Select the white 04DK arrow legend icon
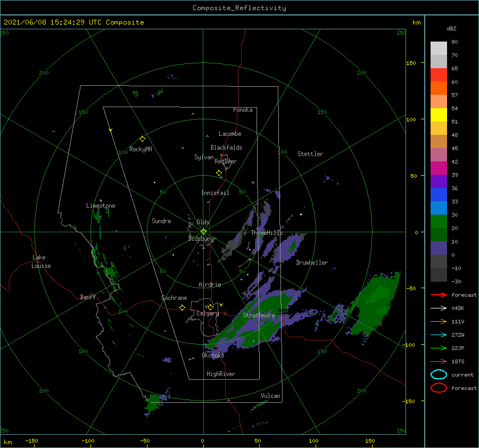479x448 pixels. click(x=439, y=308)
